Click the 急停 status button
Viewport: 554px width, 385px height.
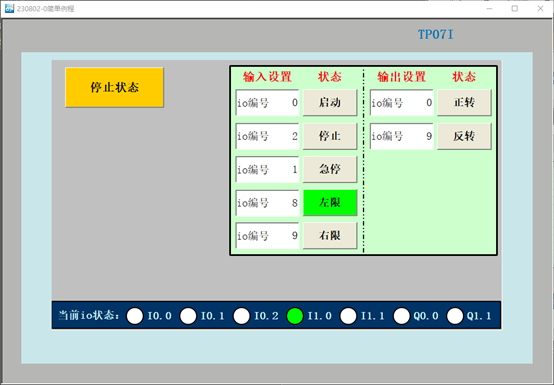click(330, 169)
